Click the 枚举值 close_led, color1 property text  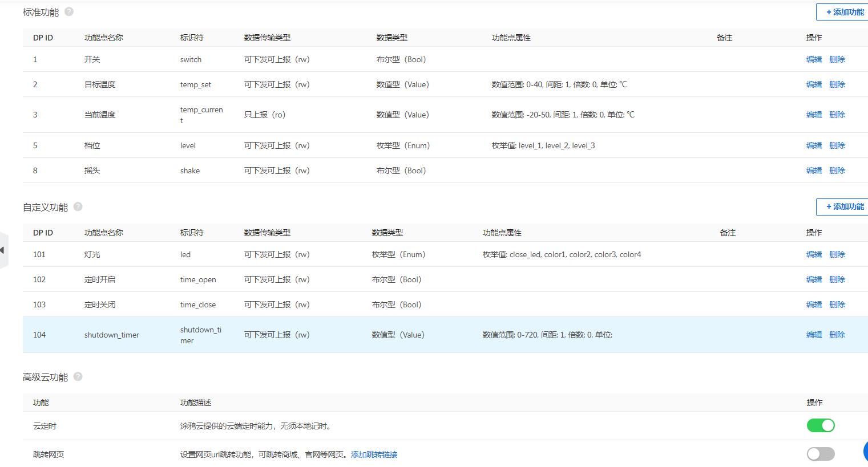coord(562,254)
